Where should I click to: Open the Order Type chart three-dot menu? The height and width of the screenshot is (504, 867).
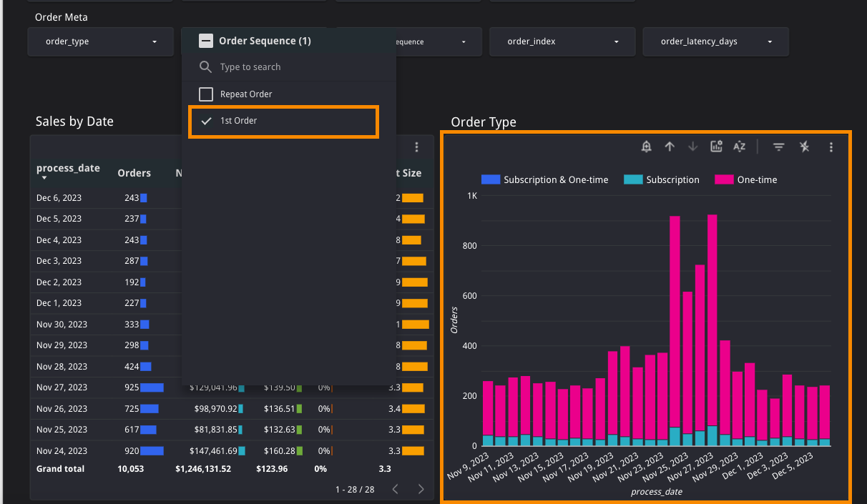click(x=831, y=147)
